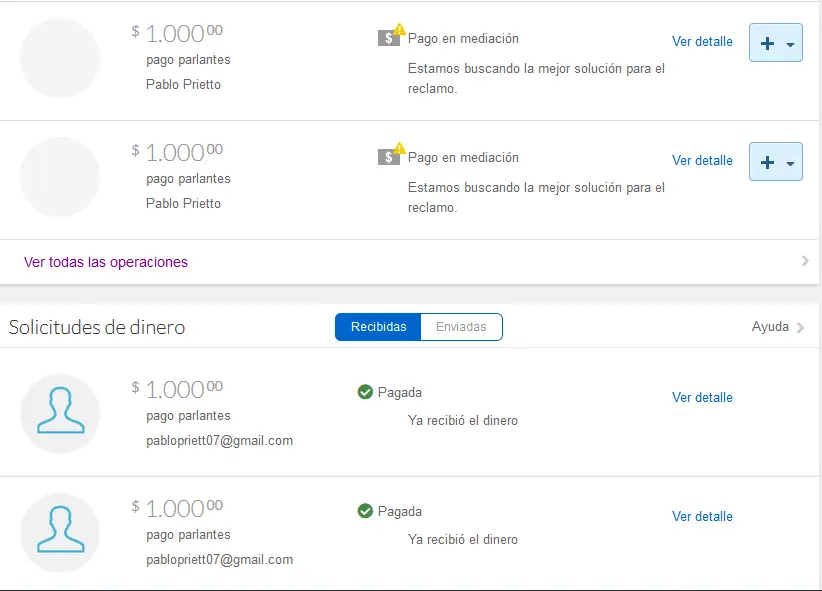Click the green check icon of the last Pagada request
The width and height of the screenshot is (822, 591).
(365, 511)
